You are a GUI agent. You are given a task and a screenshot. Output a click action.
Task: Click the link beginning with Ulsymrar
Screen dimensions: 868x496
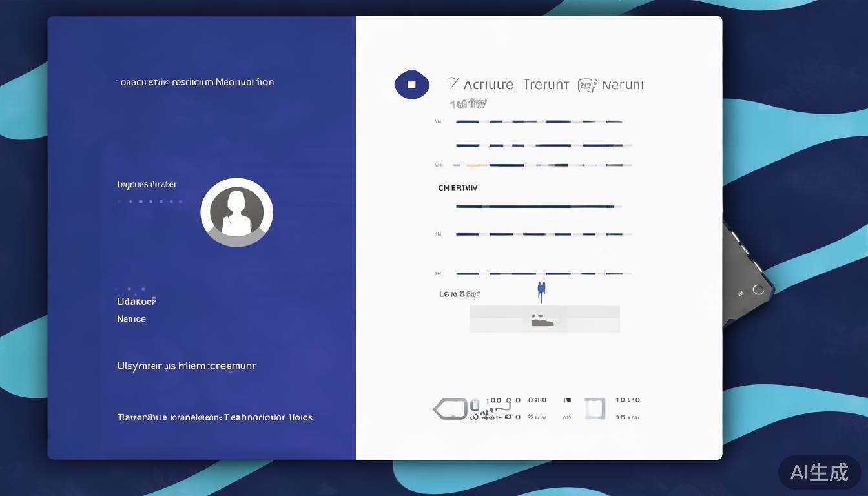pyautogui.click(x=186, y=366)
